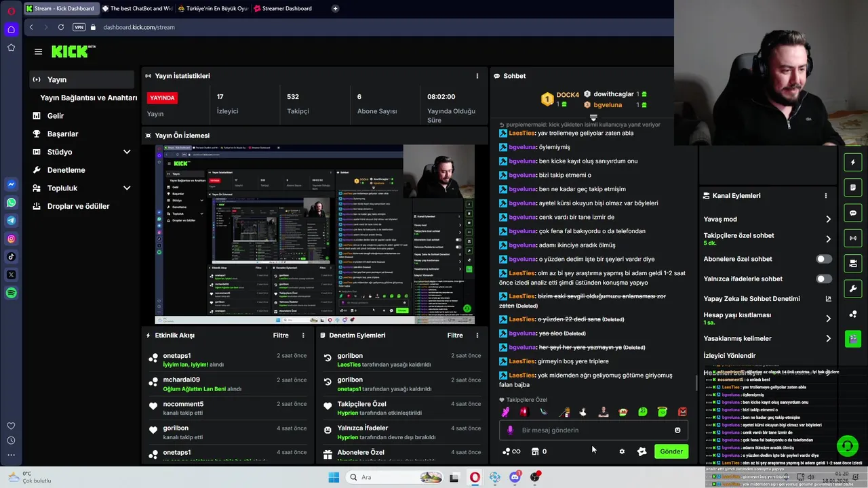The height and width of the screenshot is (488, 868).
Task: Toggle Yalnızca ifadelerle sohbet switch
Action: (823, 279)
